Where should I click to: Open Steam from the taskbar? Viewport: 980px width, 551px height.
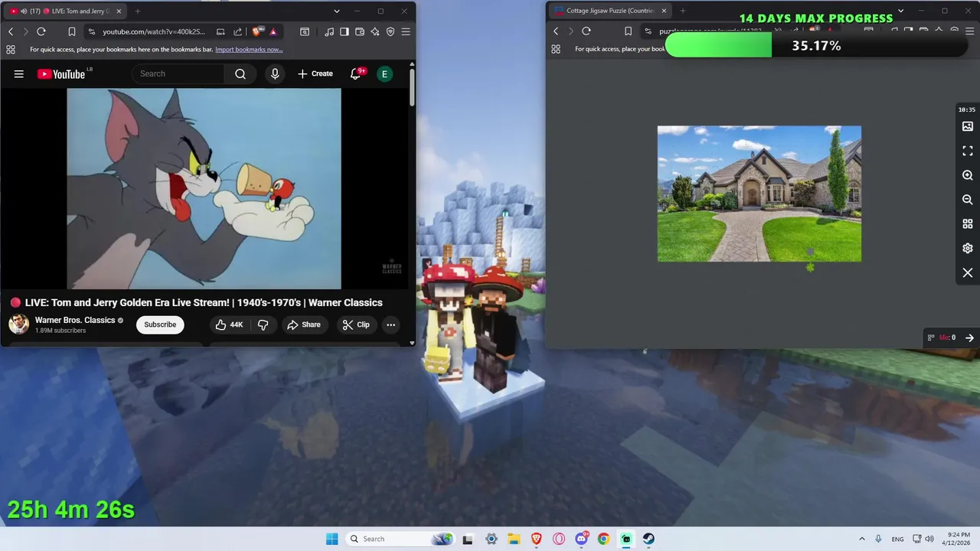click(x=648, y=539)
